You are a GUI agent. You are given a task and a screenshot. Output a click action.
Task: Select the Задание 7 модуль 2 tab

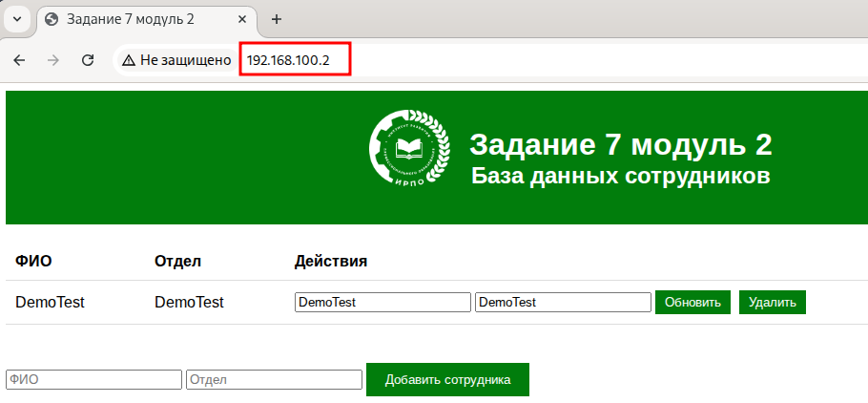click(147, 19)
